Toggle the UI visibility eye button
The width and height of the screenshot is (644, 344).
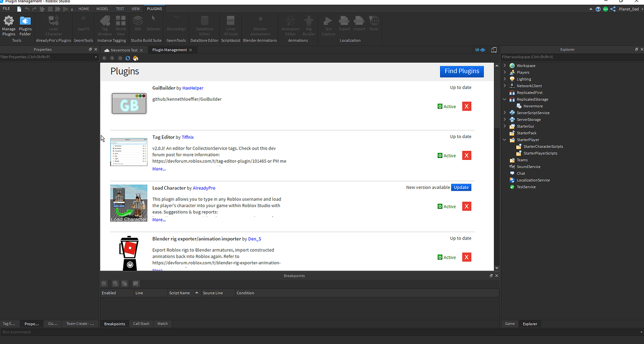click(480, 50)
